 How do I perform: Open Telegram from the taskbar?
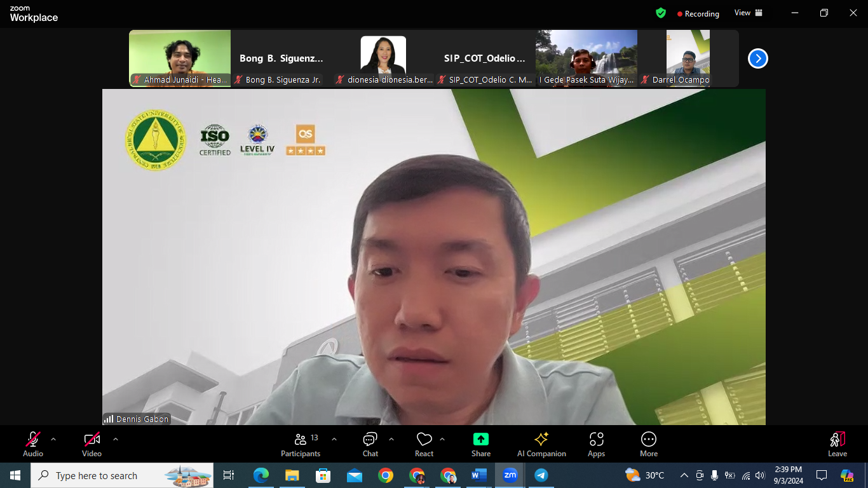pyautogui.click(x=541, y=475)
